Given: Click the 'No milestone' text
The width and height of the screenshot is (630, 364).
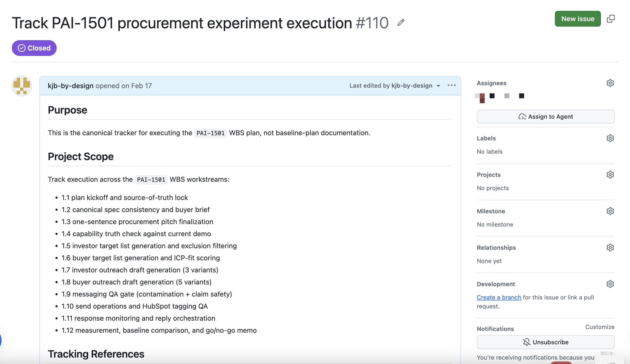Looking at the screenshot, I should [495, 225].
